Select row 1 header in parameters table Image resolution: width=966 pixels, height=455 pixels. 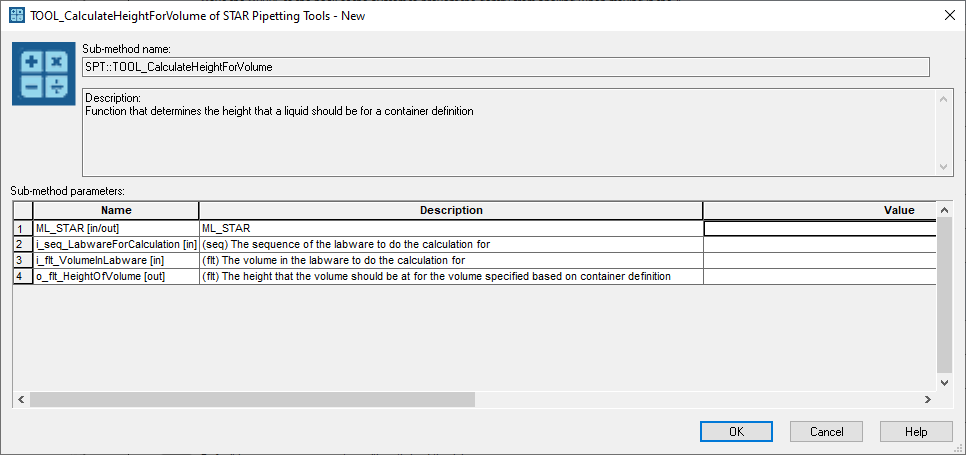23,228
